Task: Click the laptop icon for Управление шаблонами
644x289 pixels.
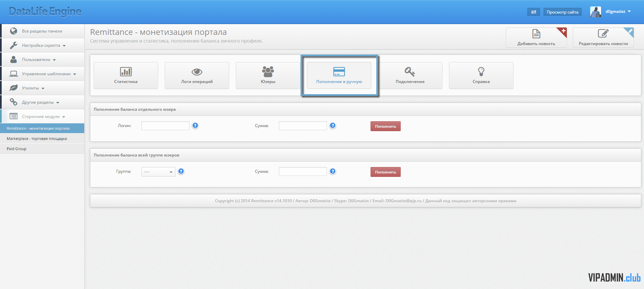Action: tap(14, 74)
